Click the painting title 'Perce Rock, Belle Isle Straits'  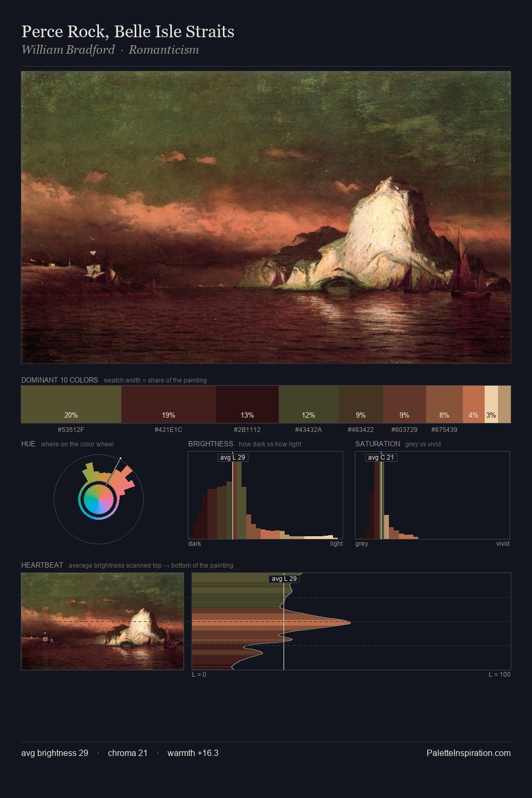point(128,32)
